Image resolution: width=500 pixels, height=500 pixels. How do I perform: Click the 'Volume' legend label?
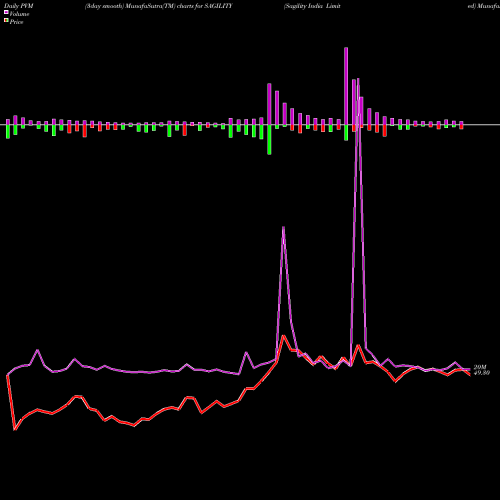coord(19,14)
